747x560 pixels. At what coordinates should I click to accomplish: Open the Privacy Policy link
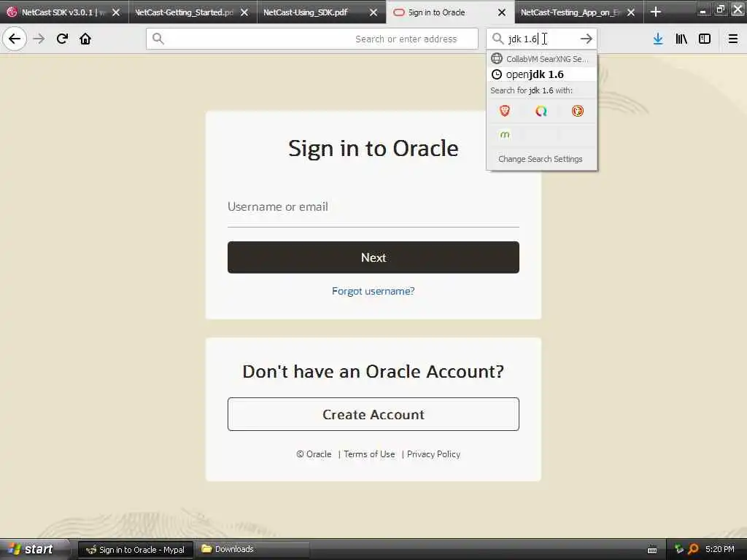[x=433, y=454]
